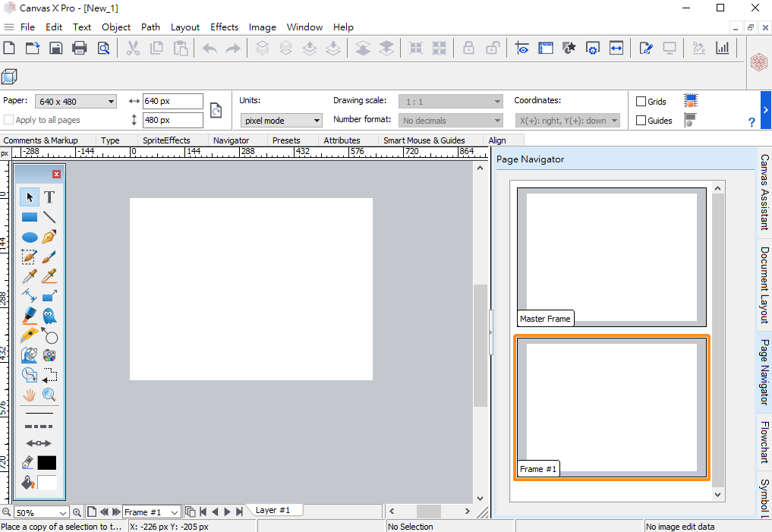
Task: Open the Flowchart side tab
Action: pyautogui.click(x=764, y=442)
